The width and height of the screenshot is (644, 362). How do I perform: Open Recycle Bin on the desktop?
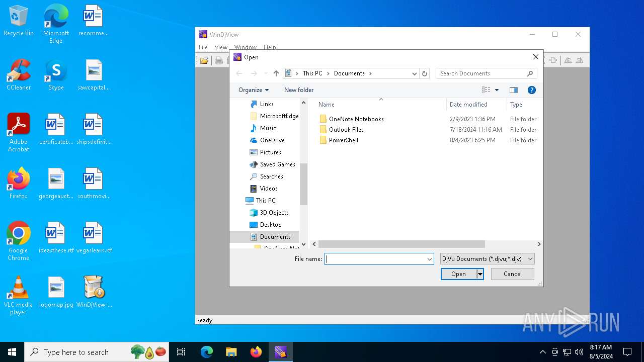[x=19, y=21]
